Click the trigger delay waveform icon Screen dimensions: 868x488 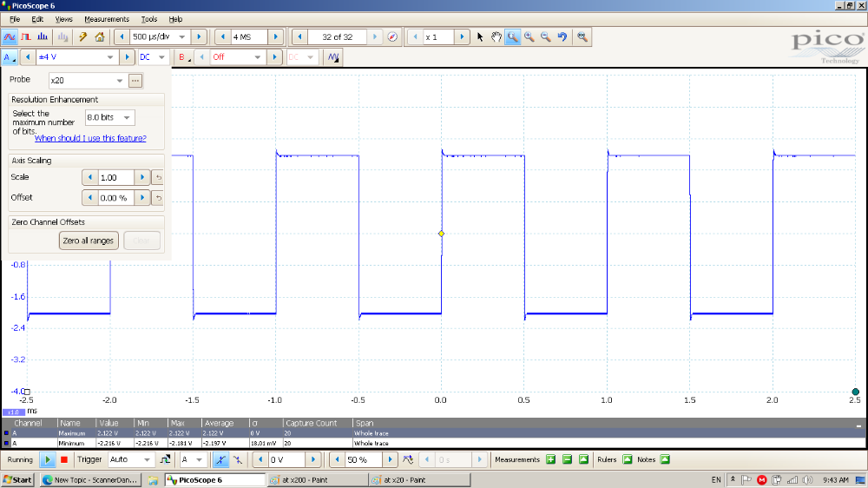[x=408, y=459]
